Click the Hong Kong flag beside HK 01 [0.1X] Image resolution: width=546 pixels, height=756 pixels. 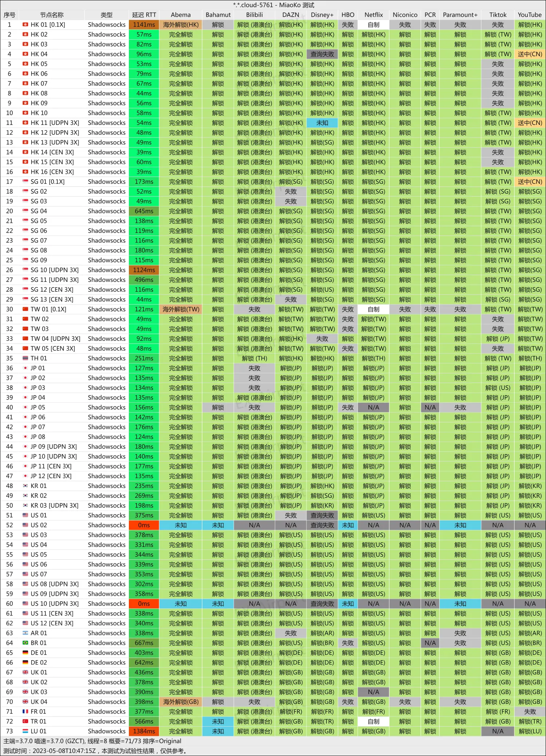(25, 25)
